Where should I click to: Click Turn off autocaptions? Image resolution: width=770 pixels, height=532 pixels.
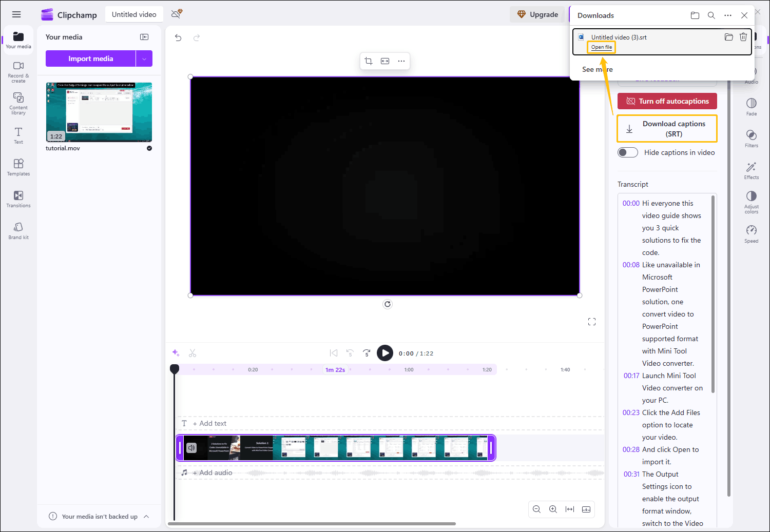coord(667,101)
